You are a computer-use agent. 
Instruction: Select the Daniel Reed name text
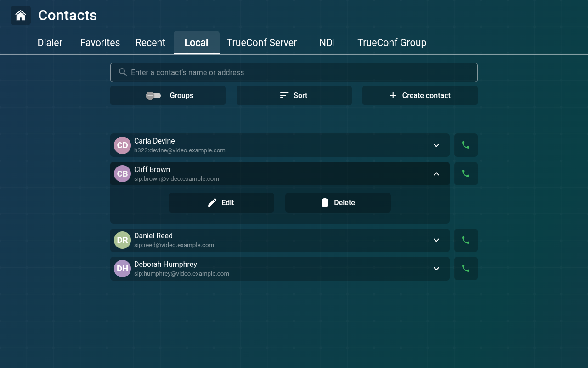153,236
